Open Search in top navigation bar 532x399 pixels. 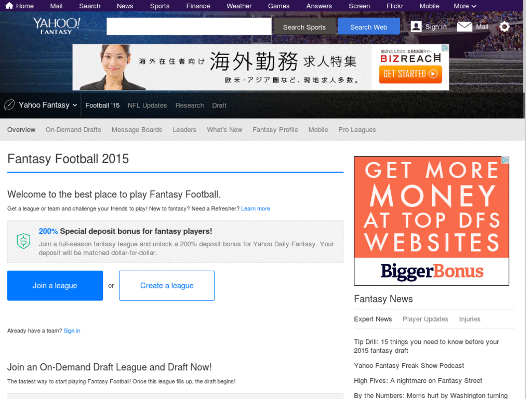89,6
